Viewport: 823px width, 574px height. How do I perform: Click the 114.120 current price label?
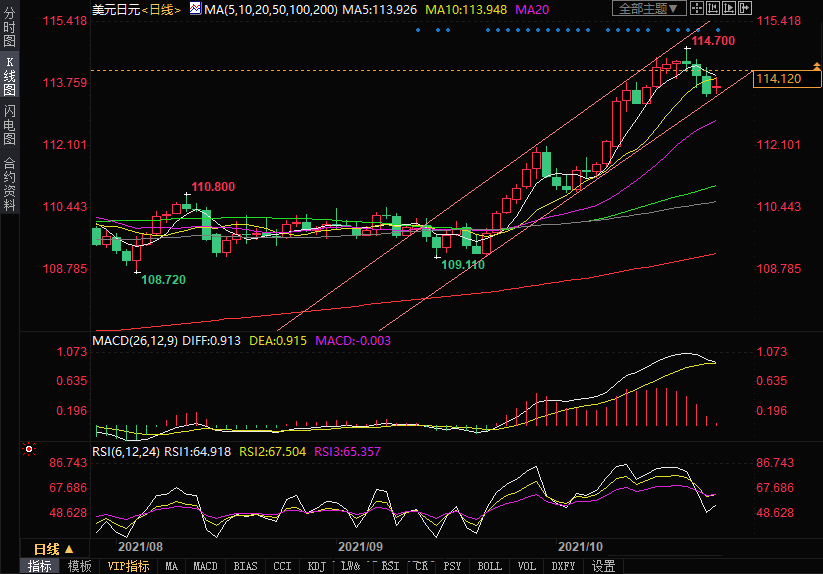point(779,79)
